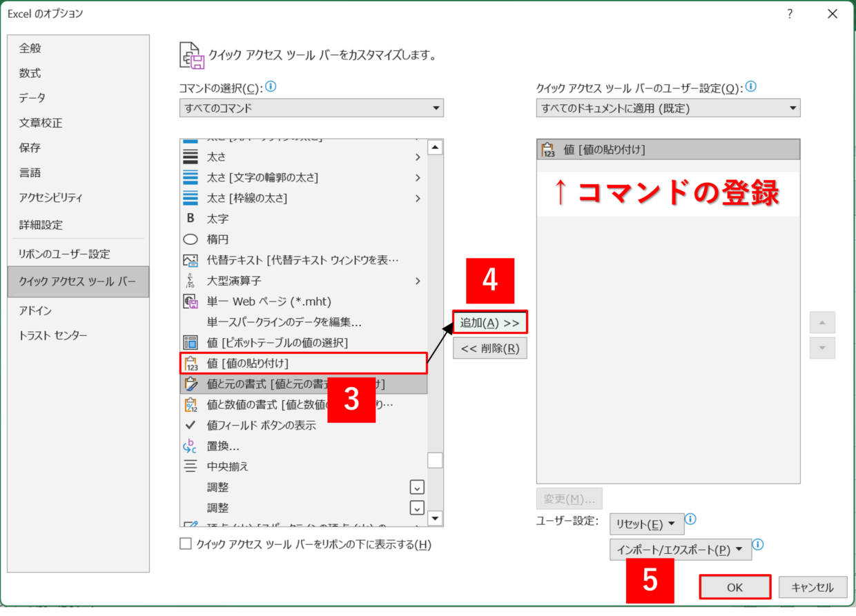Viewport: 856px width, 616px height.
Task: Click the 太さ [文字の輪郭の太さ] icon
Action: (190, 177)
